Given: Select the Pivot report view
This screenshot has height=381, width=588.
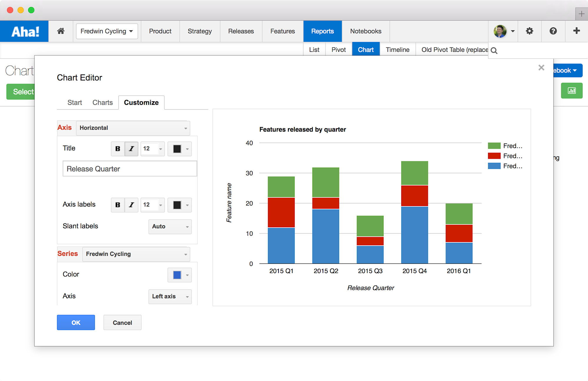Looking at the screenshot, I should [338, 49].
